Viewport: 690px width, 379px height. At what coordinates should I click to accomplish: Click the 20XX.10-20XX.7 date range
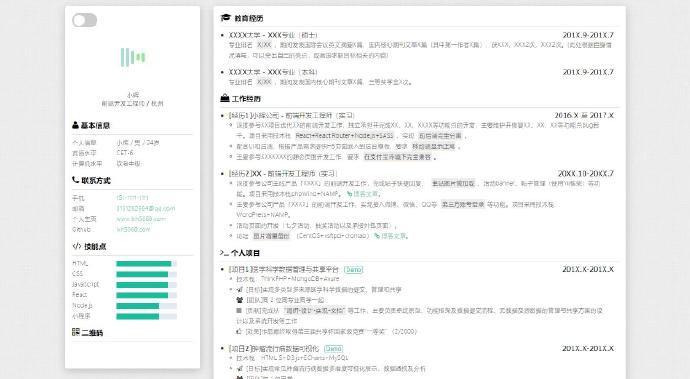586,173
